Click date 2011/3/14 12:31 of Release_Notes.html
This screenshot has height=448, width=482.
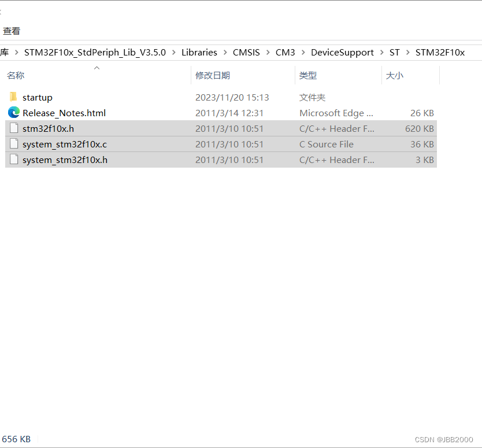(x=229, y=113)
